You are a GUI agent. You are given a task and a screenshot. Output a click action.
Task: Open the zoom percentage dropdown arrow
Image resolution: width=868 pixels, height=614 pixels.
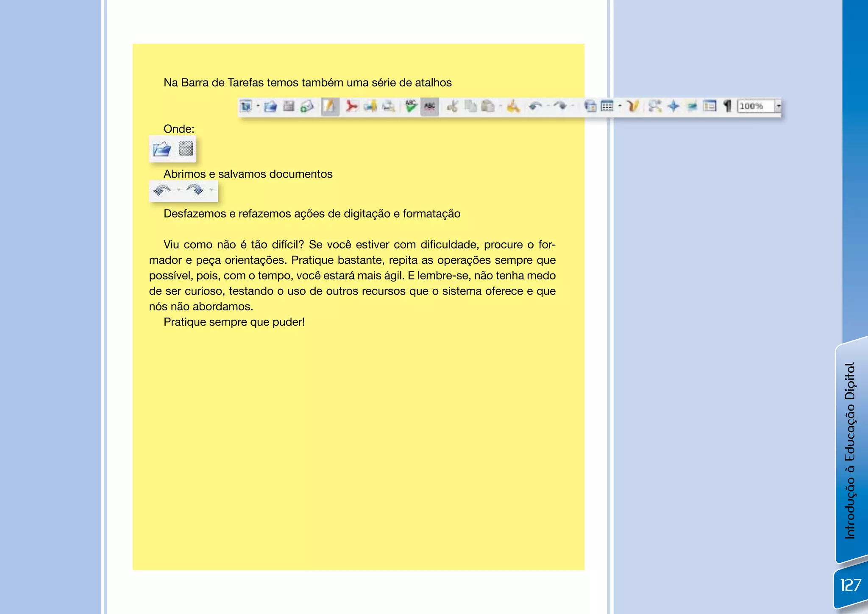tap(778, 106)
